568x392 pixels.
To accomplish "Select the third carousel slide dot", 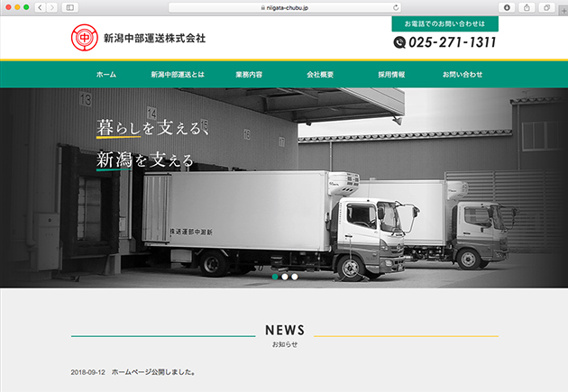I will pos(295,277).
